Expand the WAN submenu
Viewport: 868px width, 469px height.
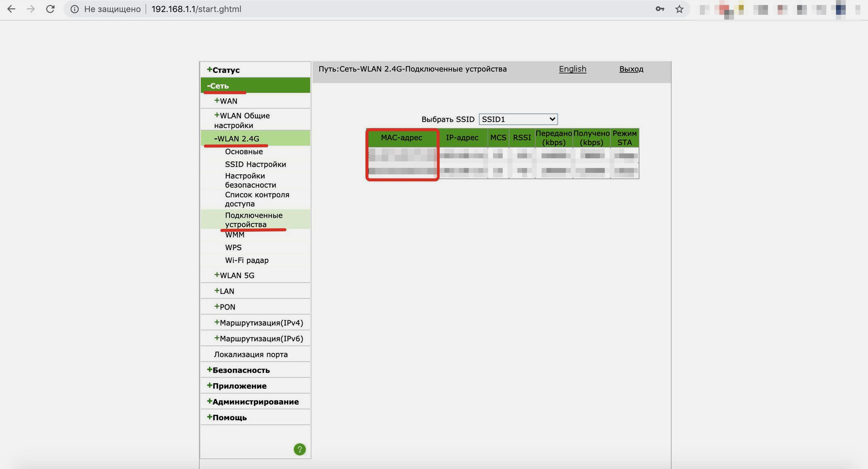point(226,101)
